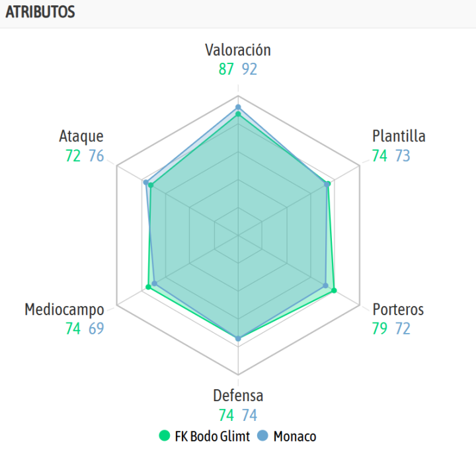Click the green 79 Porteros value
This screenshot has width=476, height=452.
pos(379,328)
